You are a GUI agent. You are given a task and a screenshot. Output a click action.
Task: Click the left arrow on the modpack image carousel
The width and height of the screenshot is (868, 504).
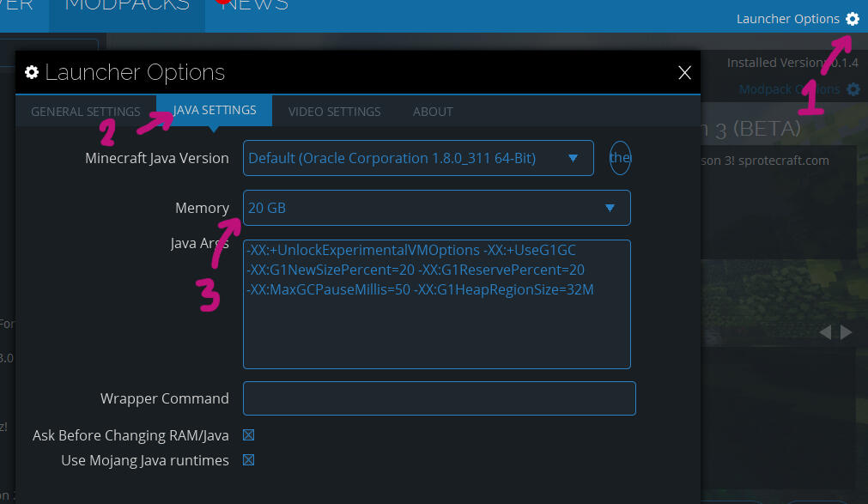[825, 332]
